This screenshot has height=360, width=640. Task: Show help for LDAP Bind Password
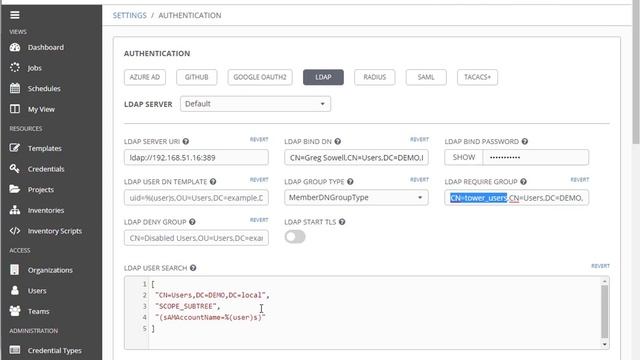pyautogui.click(x=524, y=142)
